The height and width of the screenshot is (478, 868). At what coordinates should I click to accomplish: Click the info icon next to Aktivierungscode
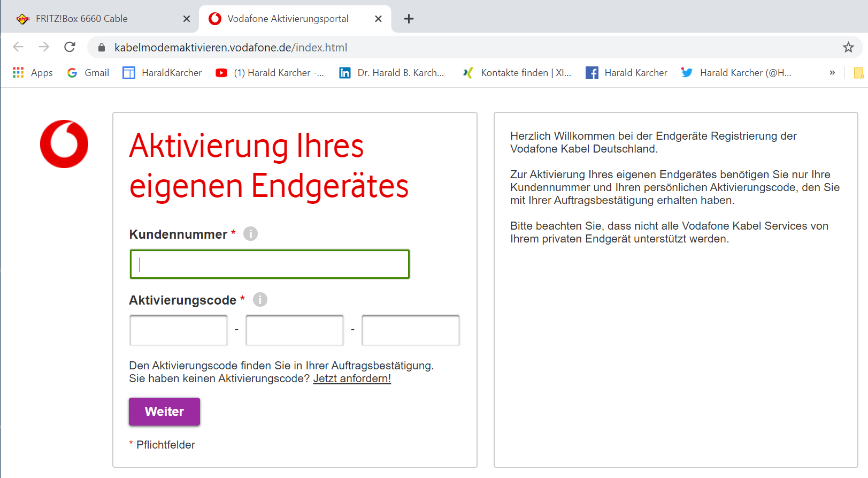[x=260, y=300]
